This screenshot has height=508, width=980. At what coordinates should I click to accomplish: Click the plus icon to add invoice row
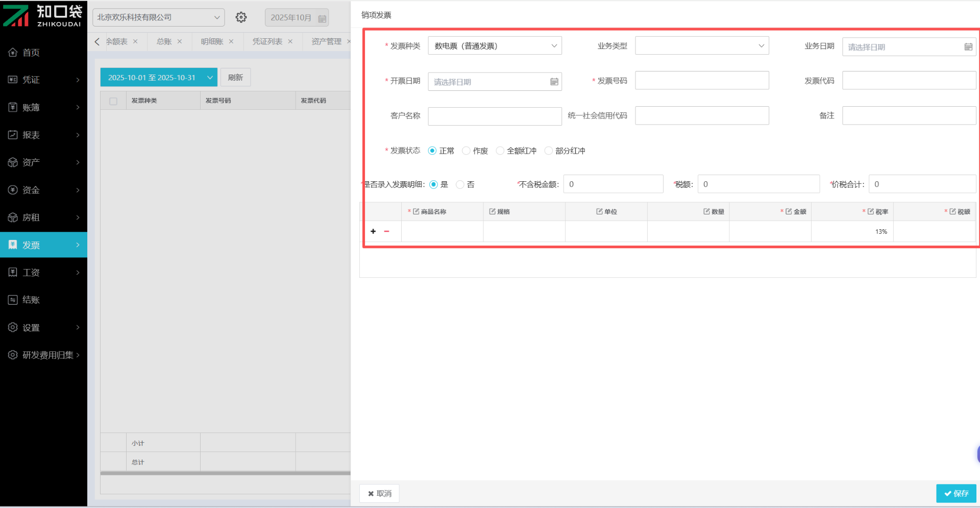coord(373,231)
